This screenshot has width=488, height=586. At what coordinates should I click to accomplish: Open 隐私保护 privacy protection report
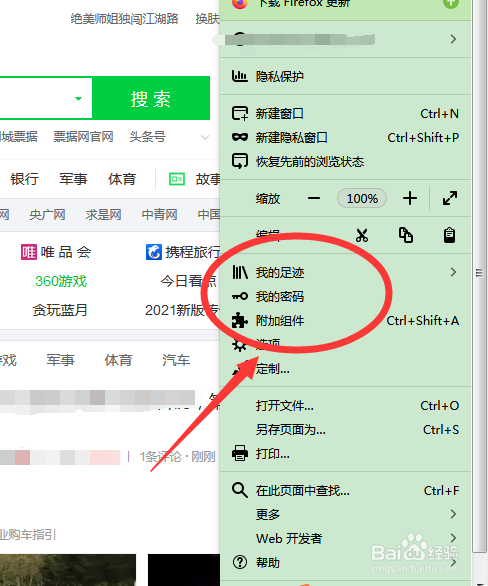[x=345, y=76]
